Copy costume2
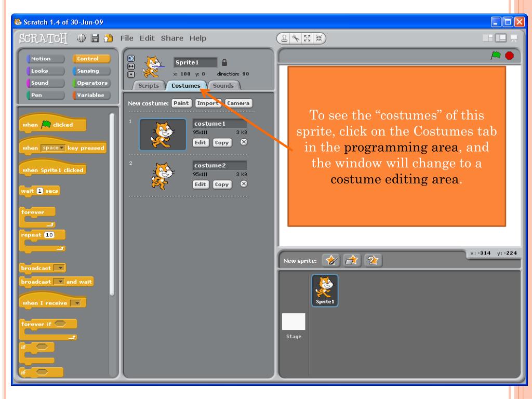The width and height of the screenshot is (532, 399). pyautogui.click(x=221, y=184)
